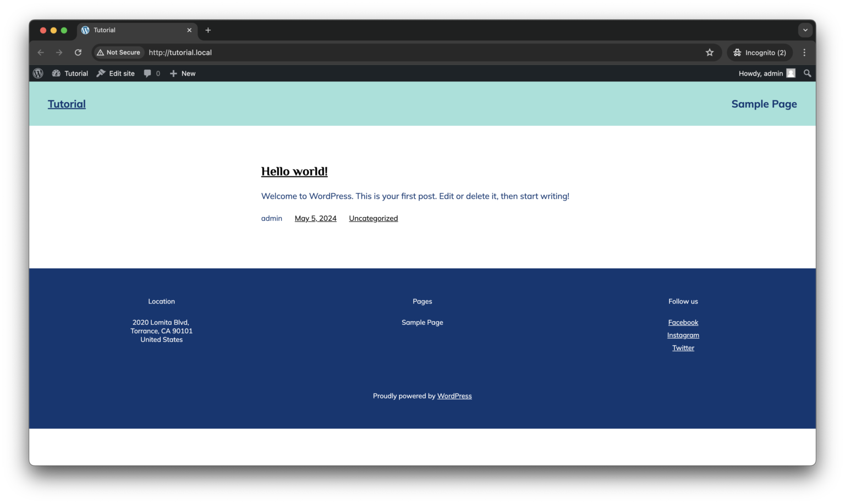Open Sample Page in header navigation
The width and height of the screenshot is (845, 504).
pyautogui.click(x=764, y=104)
